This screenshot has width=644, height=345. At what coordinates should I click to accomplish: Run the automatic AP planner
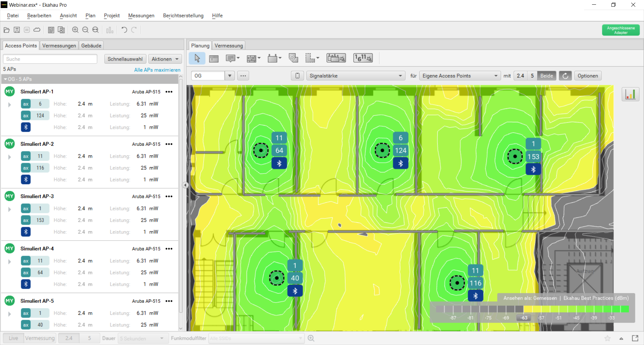click(336, 58)
